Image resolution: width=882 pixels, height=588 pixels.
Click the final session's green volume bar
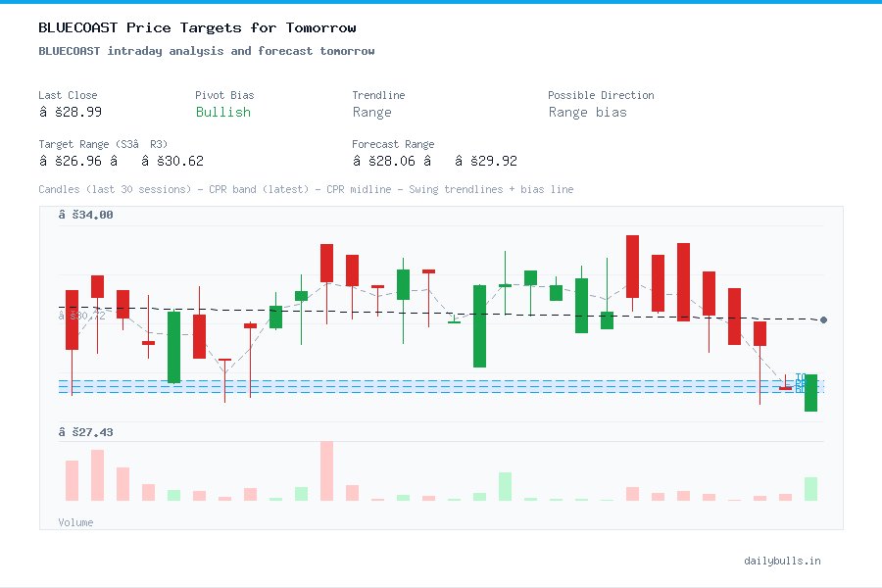pyautogui.click(x=810, y=489)
